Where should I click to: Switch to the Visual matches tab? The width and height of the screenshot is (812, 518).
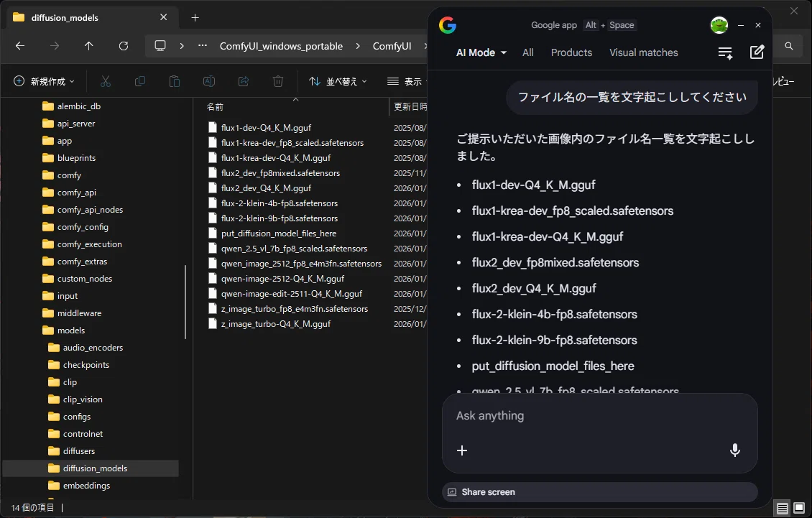pyautogui.click(x=643, y=52)
